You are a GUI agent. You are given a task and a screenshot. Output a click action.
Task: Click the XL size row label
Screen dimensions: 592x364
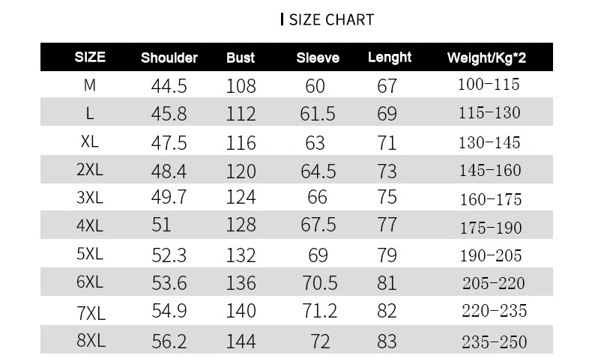[89, 142]
